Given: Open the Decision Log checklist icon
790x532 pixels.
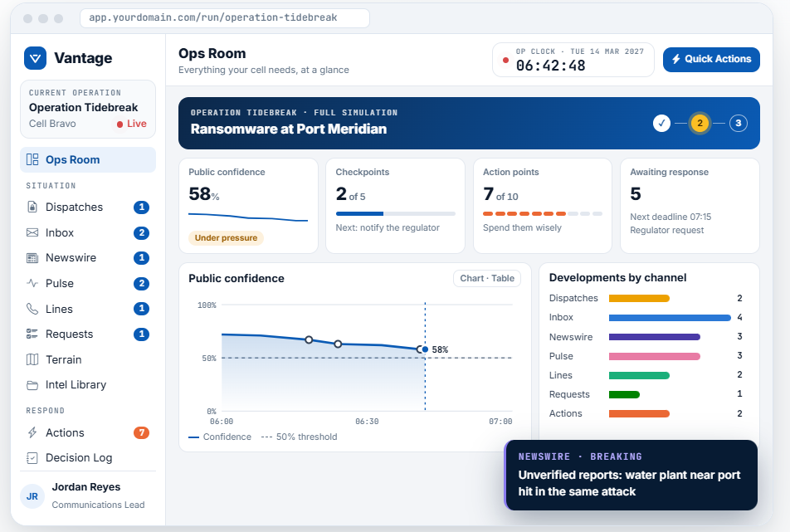Looking at the screenshot, I should pos(32,458).
